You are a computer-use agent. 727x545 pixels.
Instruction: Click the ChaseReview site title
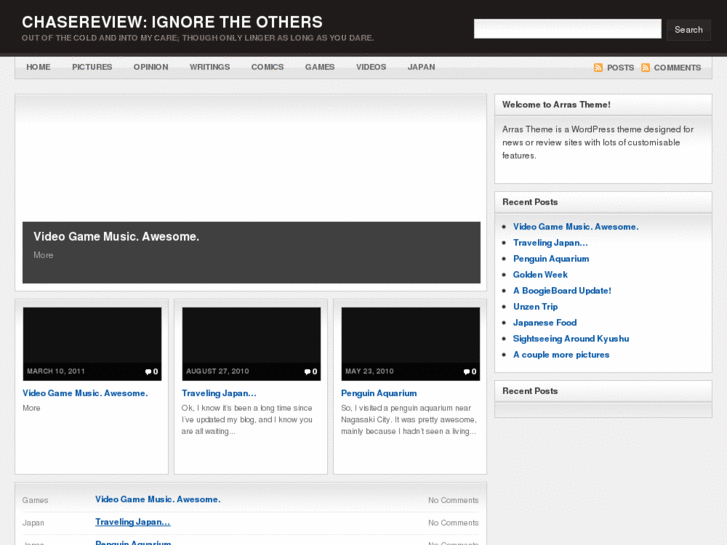point(172,22)
